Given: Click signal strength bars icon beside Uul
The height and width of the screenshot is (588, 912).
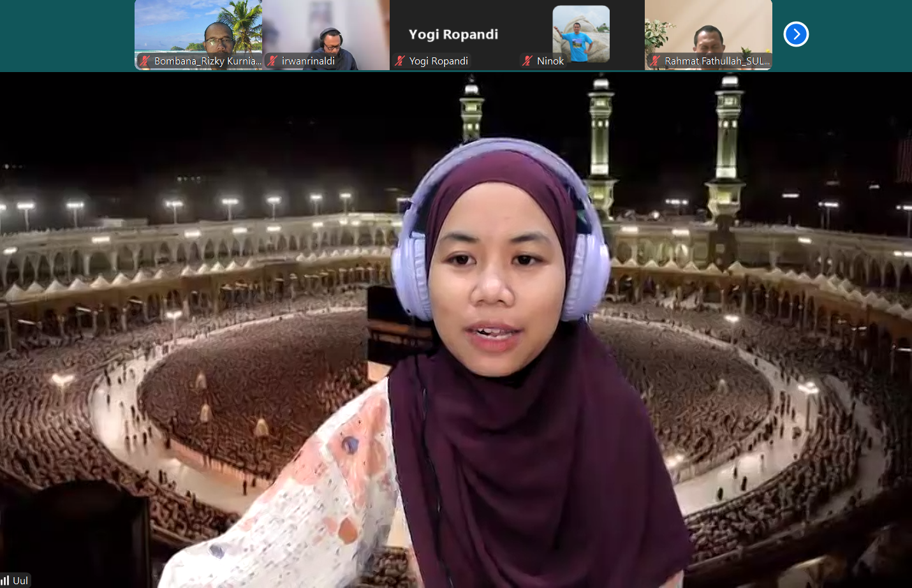Looking at the screenshot, I should point(6,580).
